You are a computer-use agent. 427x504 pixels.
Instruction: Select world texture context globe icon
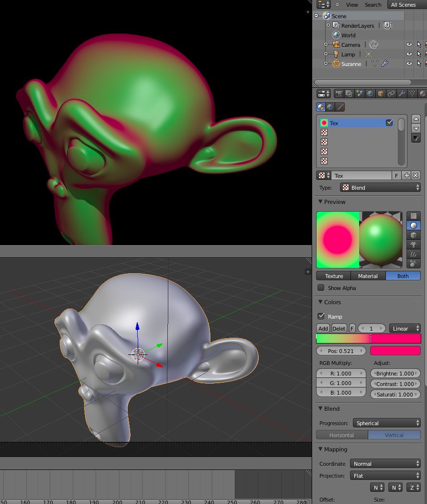tap(330, 107)
